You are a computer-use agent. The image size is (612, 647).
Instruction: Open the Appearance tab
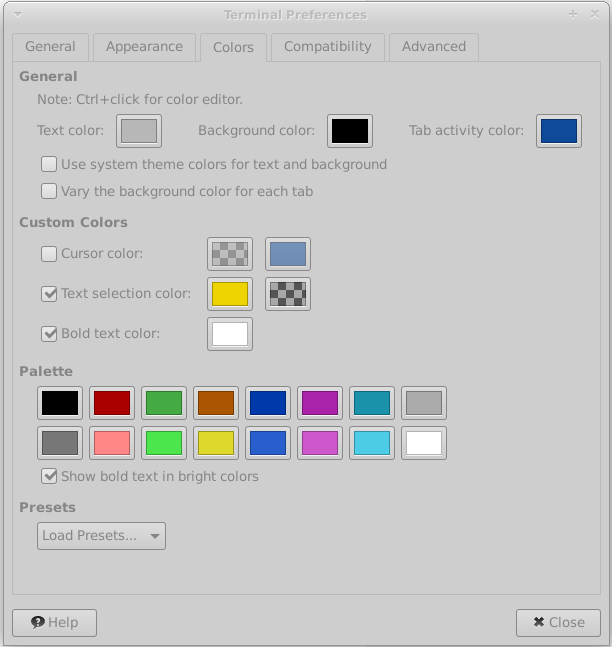tap(144, 47)
